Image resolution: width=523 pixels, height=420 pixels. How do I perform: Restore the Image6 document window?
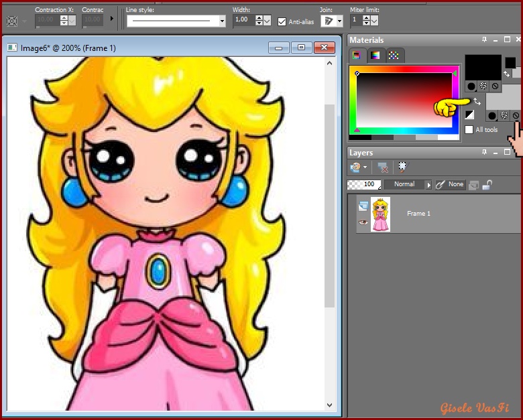[x=301, y=48]
